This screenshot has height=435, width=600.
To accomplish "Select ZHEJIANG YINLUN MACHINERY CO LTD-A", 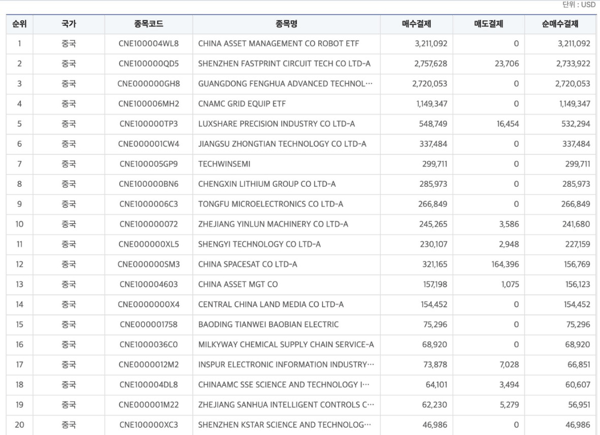I will coord(273,224).
